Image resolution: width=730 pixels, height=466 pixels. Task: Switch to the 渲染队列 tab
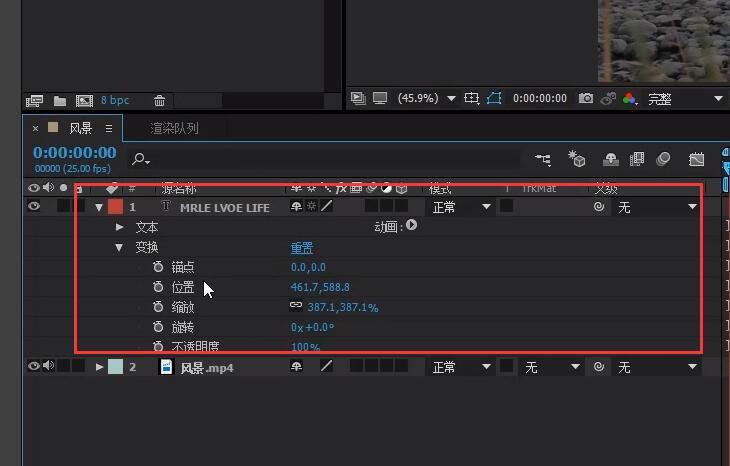pos(174,128)
